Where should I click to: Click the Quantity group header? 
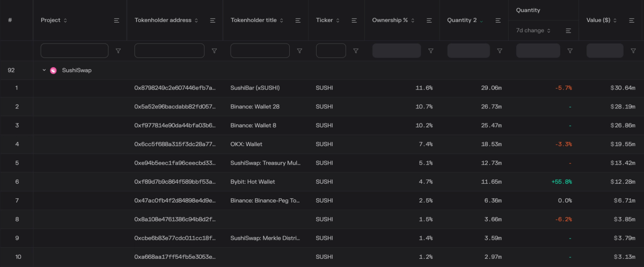tap(528, 10)
